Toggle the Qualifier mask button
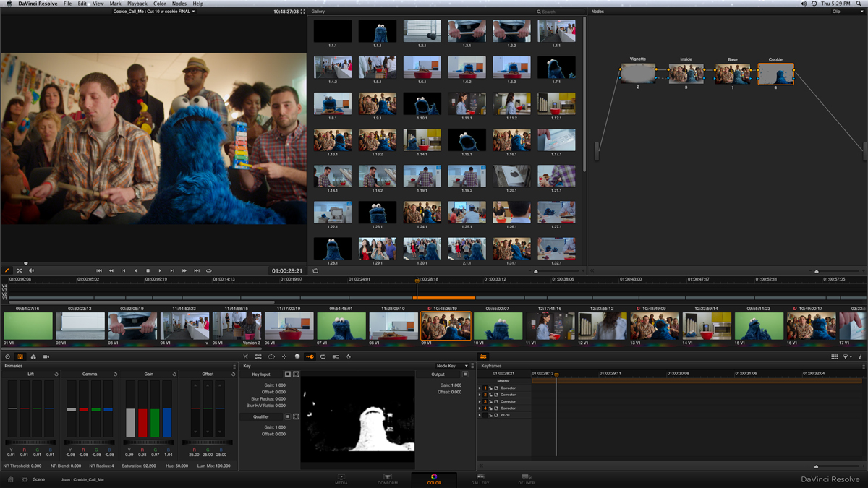This screenshot has height=488, width=868. (296, 417)
